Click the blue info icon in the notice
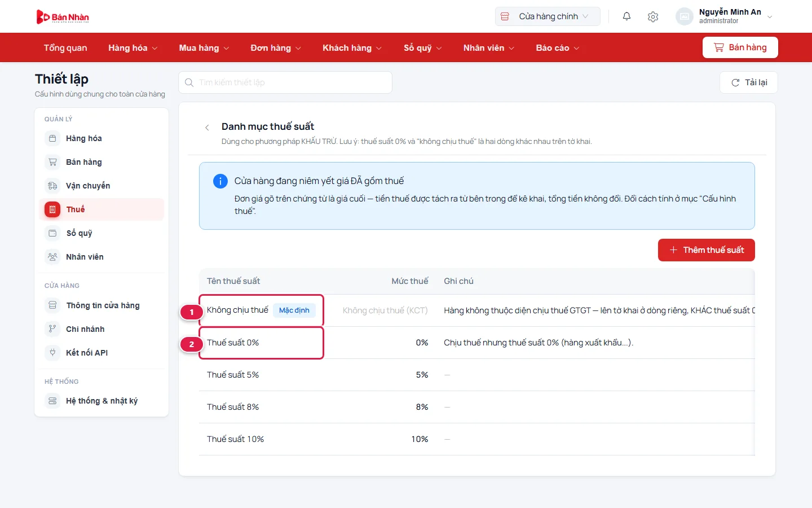812x508 pixels. coord(220,181)
